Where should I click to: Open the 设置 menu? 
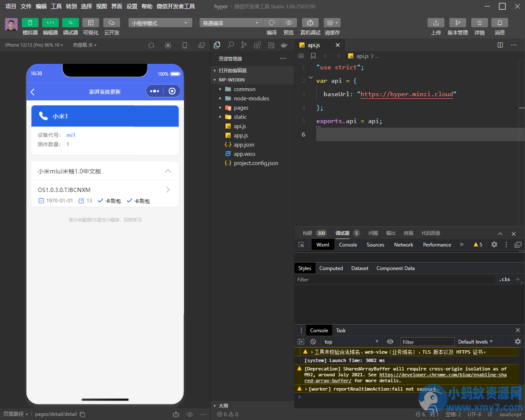click(132, 6)
